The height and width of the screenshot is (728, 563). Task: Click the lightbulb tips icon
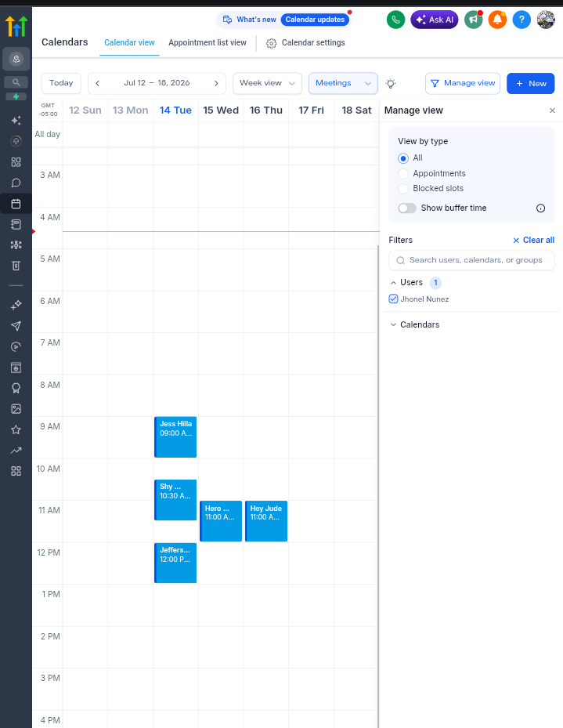point(391,84)
